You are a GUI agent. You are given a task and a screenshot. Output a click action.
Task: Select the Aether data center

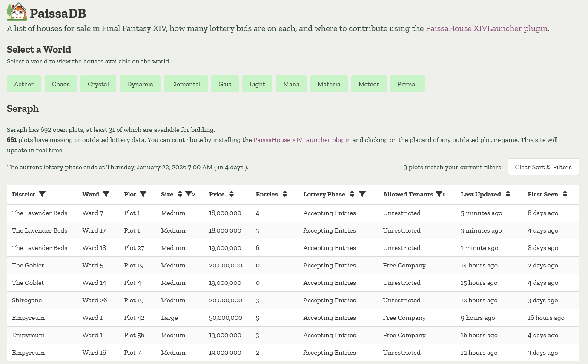click(24, 84)
